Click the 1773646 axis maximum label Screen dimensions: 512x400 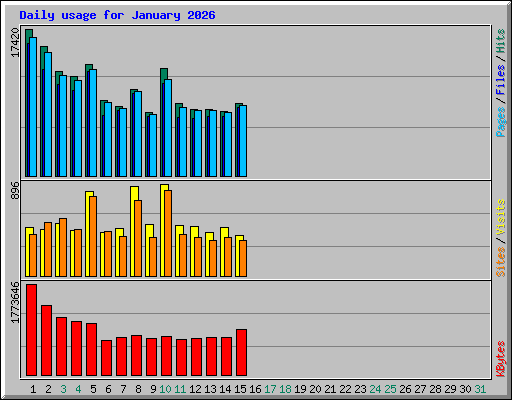pyautogui.click(x=15, y=302)
